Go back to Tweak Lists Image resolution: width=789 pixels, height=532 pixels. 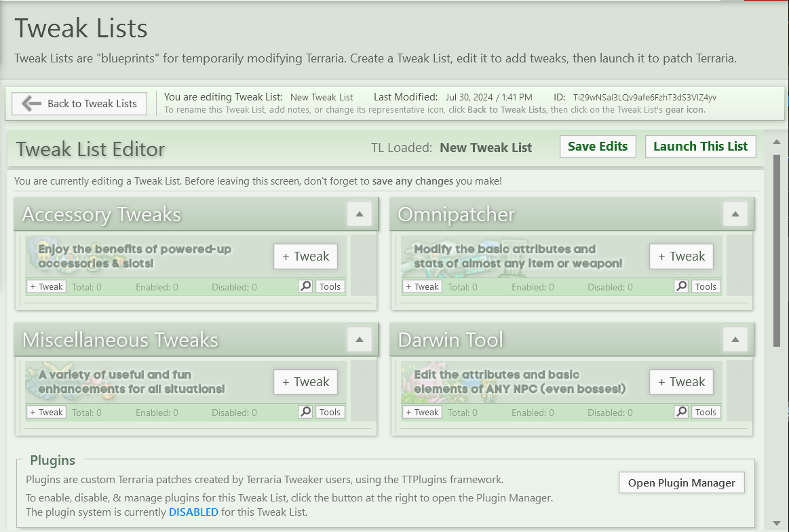[x=79, y=104]
